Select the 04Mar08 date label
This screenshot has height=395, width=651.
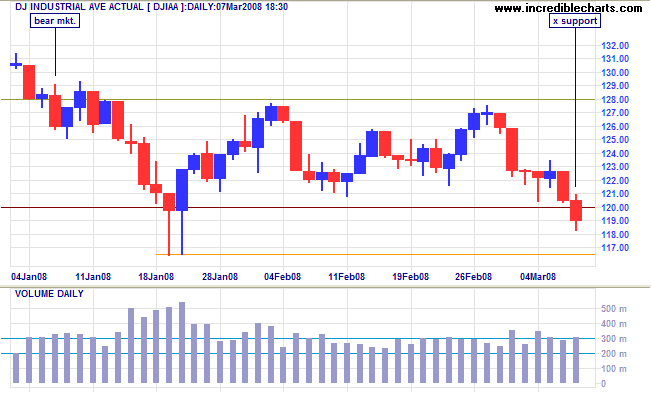pyautogui.click(x=538, y=277)
